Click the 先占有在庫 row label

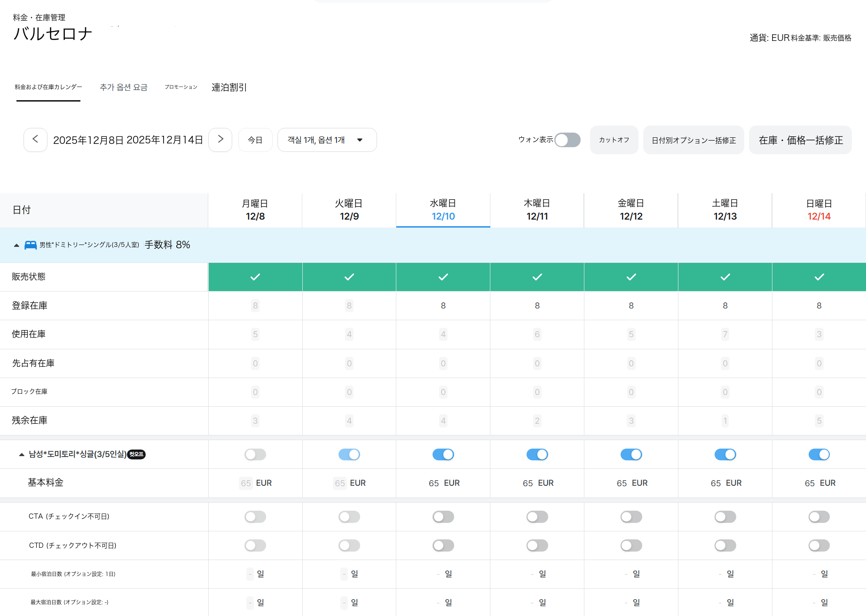point(33,363)
